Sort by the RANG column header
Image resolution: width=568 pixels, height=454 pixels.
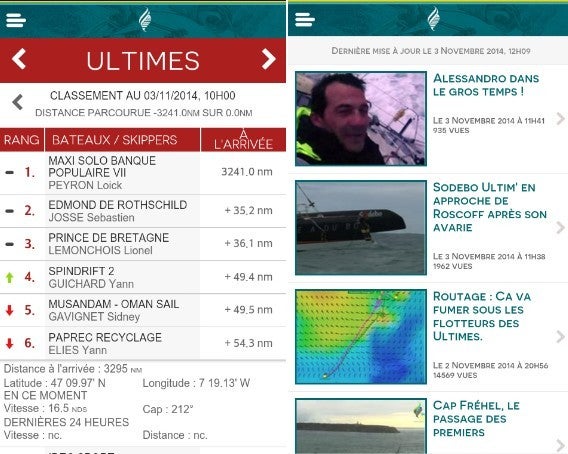(x=22, y=140)
